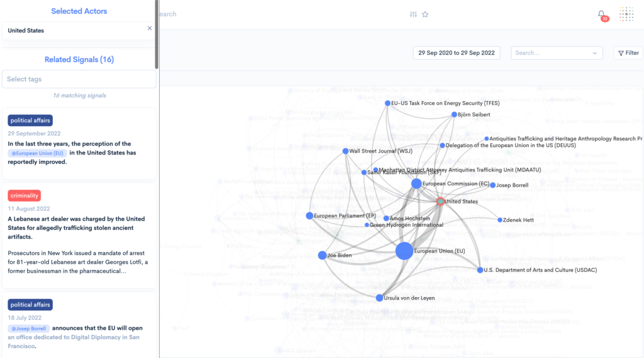Screen dimensions: 644x358
Task: Click the 11 August 2022 date
Action: click(x=29, y=209)
